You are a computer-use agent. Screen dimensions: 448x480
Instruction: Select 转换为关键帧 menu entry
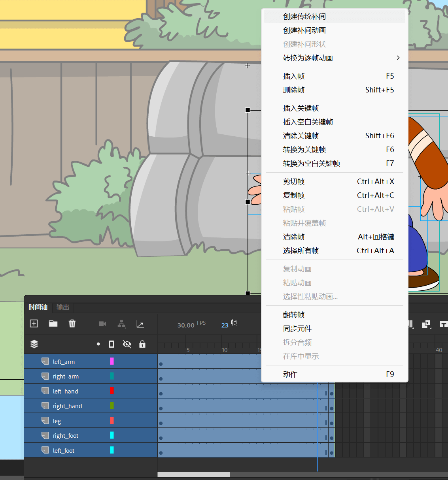[335, 150]
